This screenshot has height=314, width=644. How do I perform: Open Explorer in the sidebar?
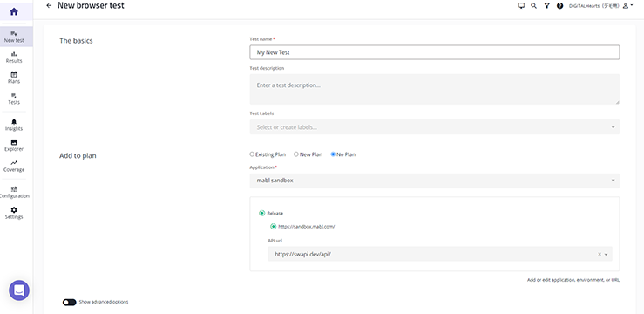14,146
